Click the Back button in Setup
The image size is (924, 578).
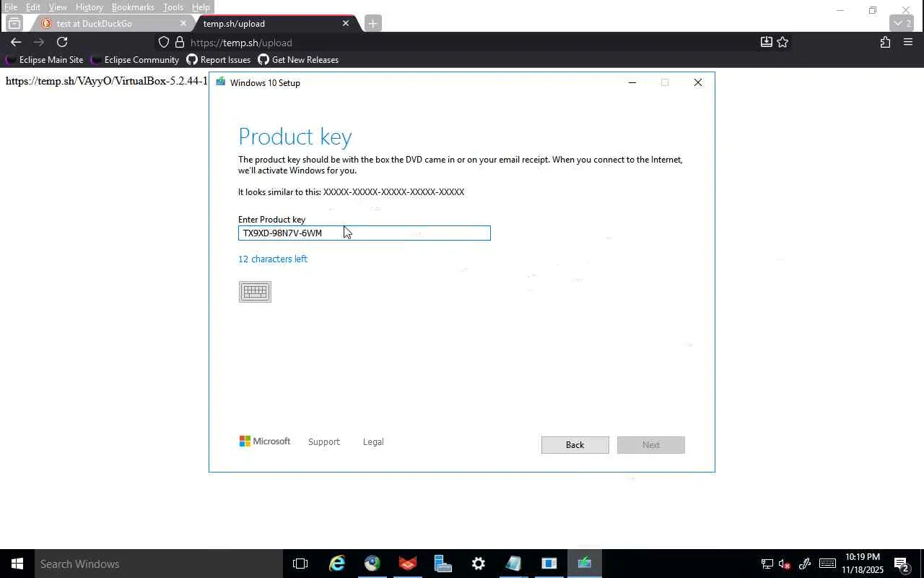pos(575,445)
